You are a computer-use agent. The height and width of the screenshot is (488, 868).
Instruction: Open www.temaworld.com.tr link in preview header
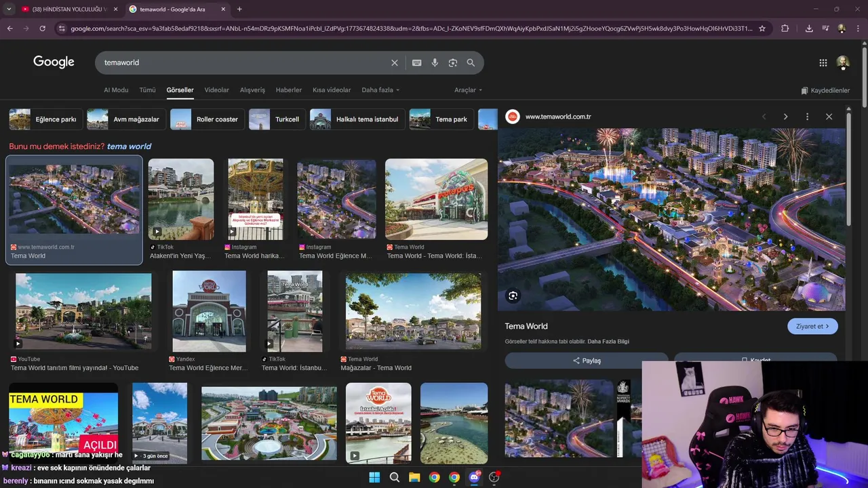click(x=558, y=117)
